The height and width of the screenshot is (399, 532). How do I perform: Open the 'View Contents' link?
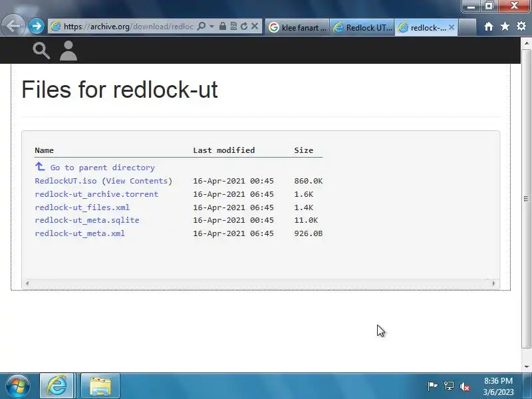tap(137, 181)
